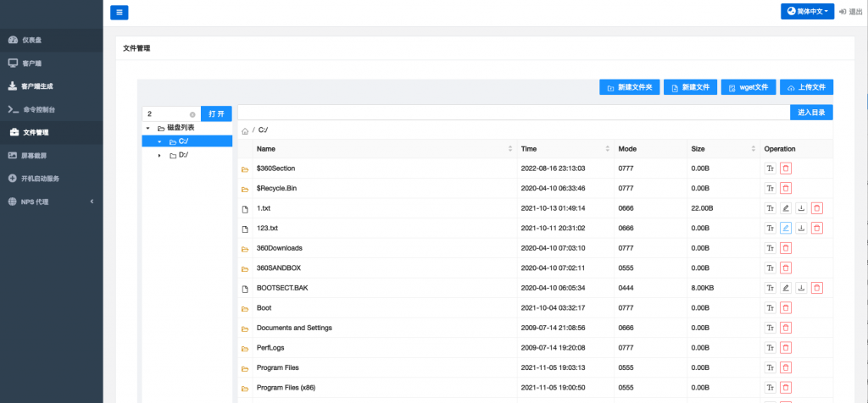868x403 pixels.
Task: Download the BOOTSECT.BAK file
Action: tap(801, 288)
